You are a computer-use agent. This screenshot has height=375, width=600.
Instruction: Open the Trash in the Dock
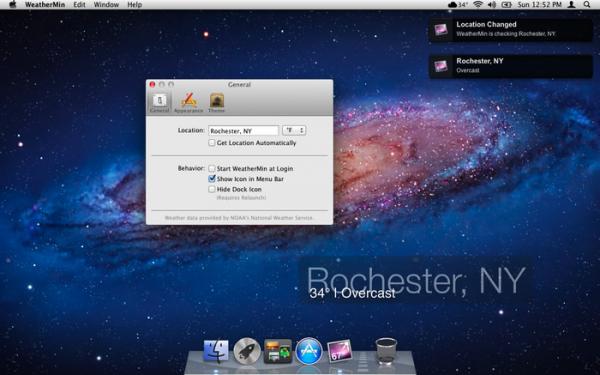(x=386, y=351)
